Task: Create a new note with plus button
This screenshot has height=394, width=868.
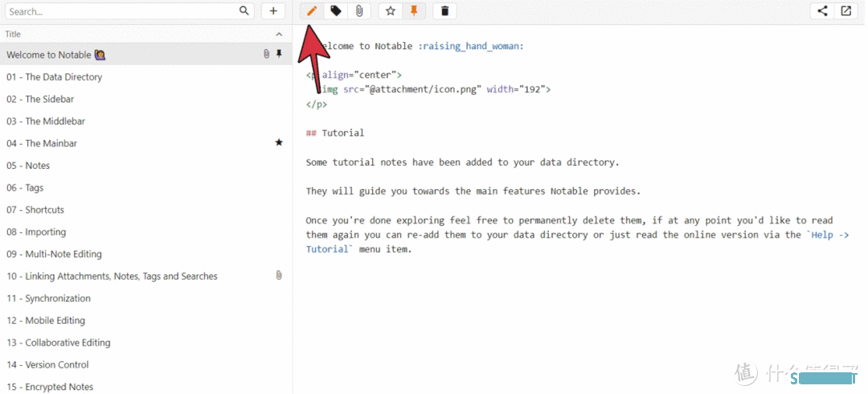Action: coord(273,11)
